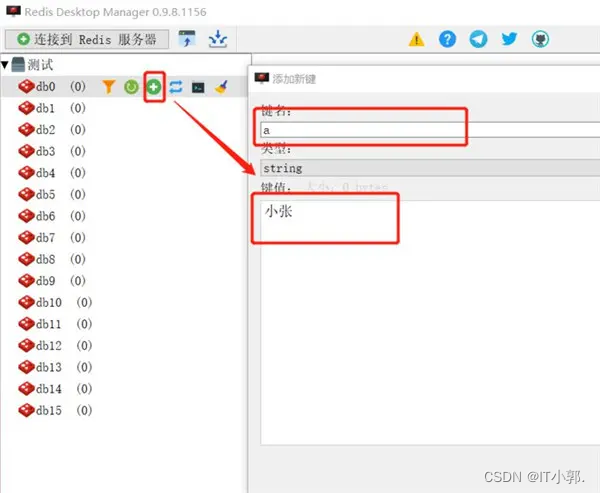This screenshot has width=600, height=493.
Task: Open the Telegram channel icon
Action: click(478, 39)
